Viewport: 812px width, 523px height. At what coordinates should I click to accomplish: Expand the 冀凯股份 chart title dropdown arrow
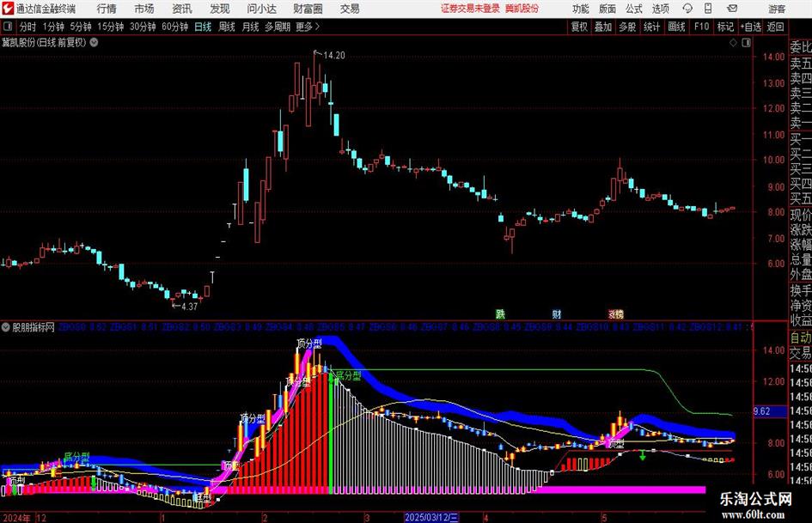(x=95, y=42)
